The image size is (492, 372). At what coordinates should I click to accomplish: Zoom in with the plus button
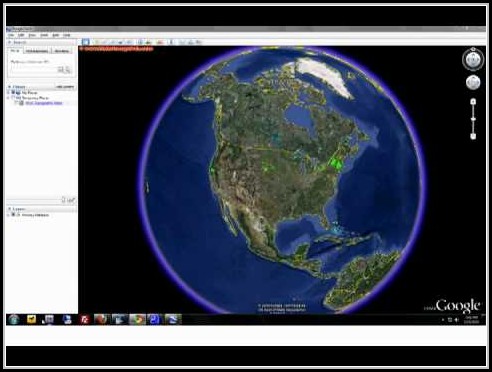point(473,101)
